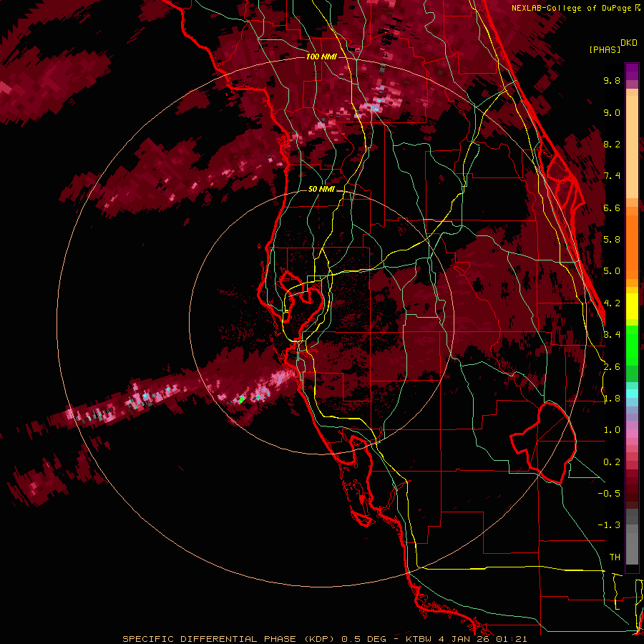Pick the light peach band in color scale

632,147
